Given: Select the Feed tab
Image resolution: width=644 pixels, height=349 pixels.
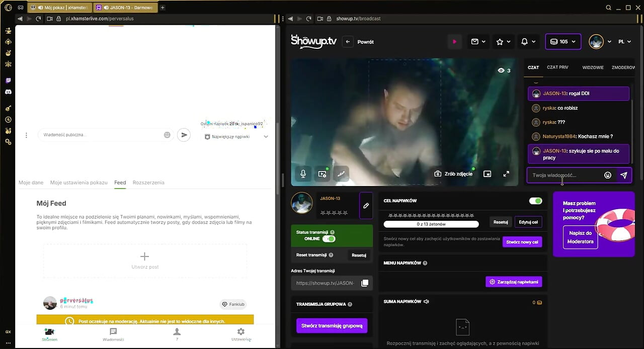Looking at the screenshot, I should tap(120, 183).
